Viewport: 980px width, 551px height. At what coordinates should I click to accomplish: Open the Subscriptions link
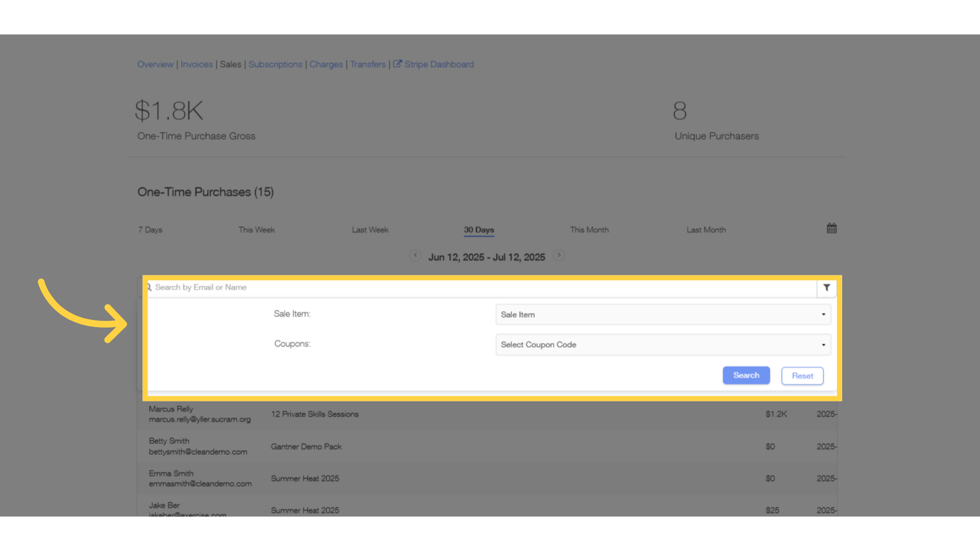pos(275,64)
